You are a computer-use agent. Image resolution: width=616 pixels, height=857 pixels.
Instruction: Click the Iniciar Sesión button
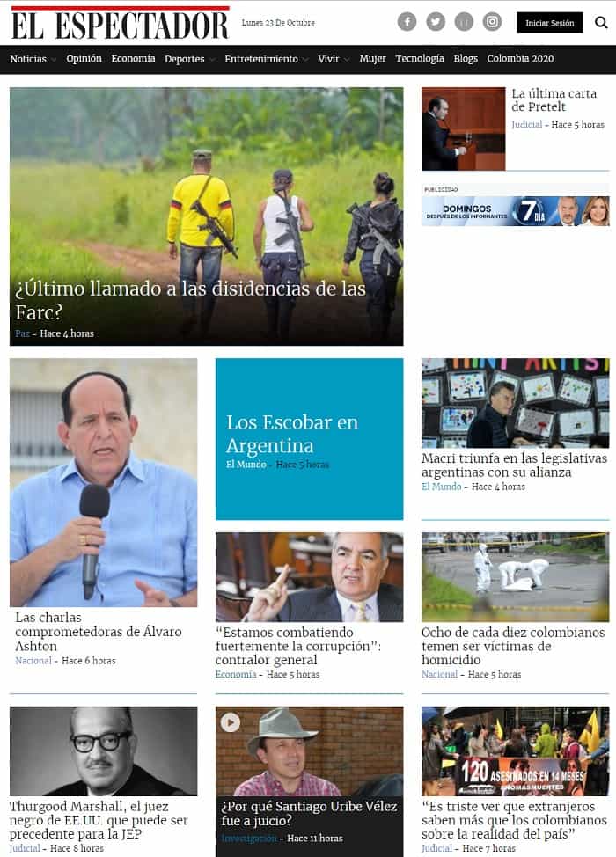549,22
